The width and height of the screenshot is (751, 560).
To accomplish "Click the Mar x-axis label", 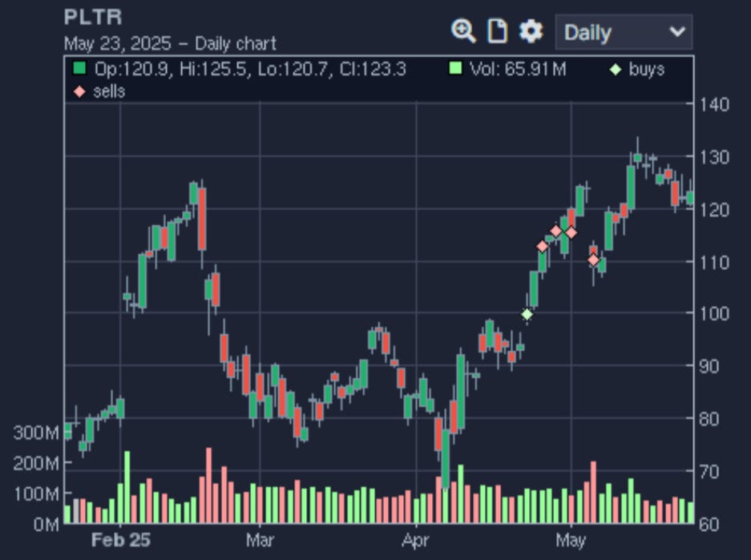I will tap(260, 540).
